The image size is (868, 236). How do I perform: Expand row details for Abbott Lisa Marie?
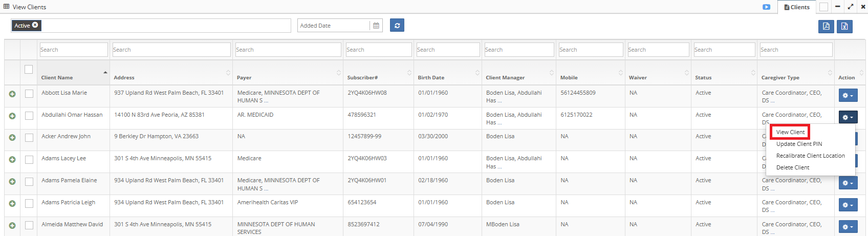pyautogui.click(x=12, y=94)
